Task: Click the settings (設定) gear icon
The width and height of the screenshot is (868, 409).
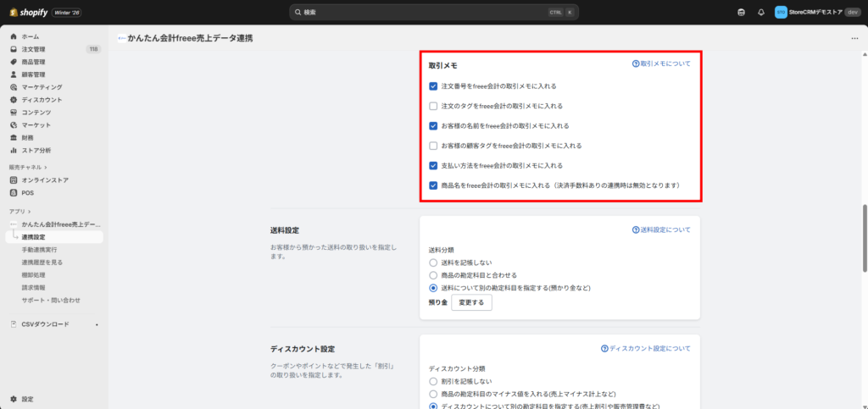Action: point(14,399)
